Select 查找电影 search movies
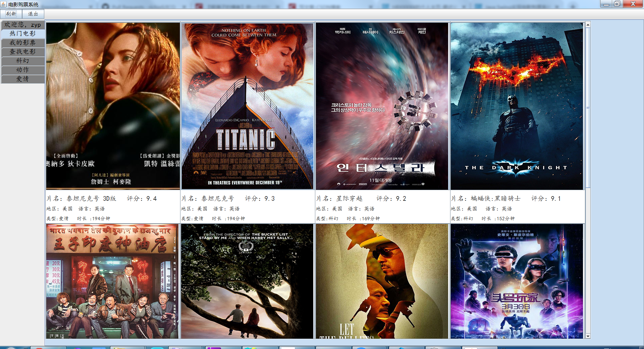Viewport: 644px width, 349px height. (23, 52)
